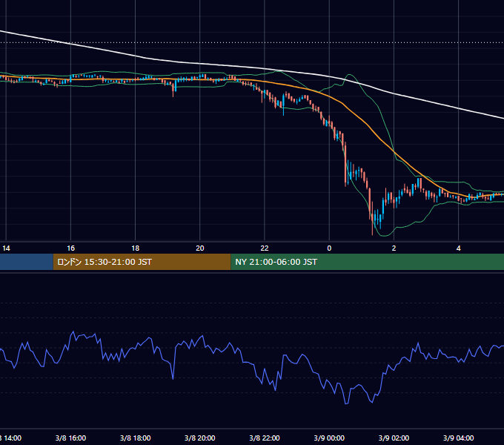Click the 3/9 02:00 time label
The width and height of the screenshot is (504, 445).
(x=394, y=438)
